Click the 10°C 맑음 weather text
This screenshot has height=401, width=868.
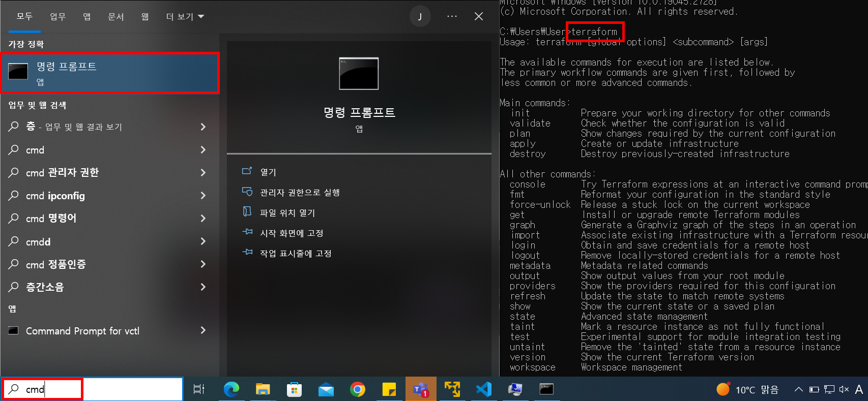click(757, 390)
